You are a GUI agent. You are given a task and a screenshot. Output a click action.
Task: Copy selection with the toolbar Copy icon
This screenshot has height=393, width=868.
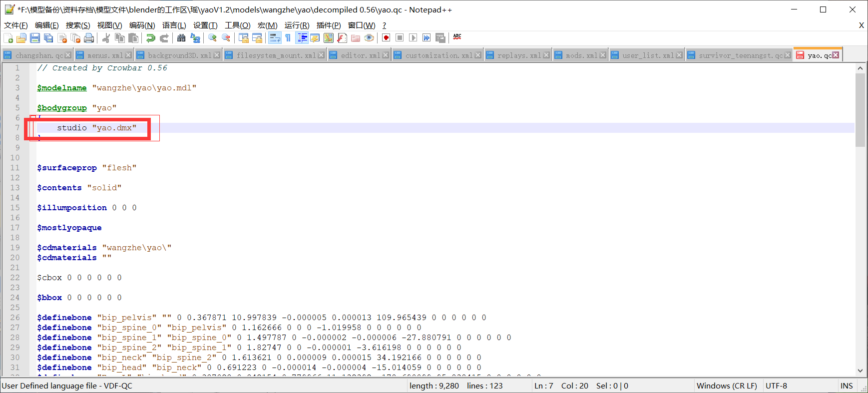[120, 38]
